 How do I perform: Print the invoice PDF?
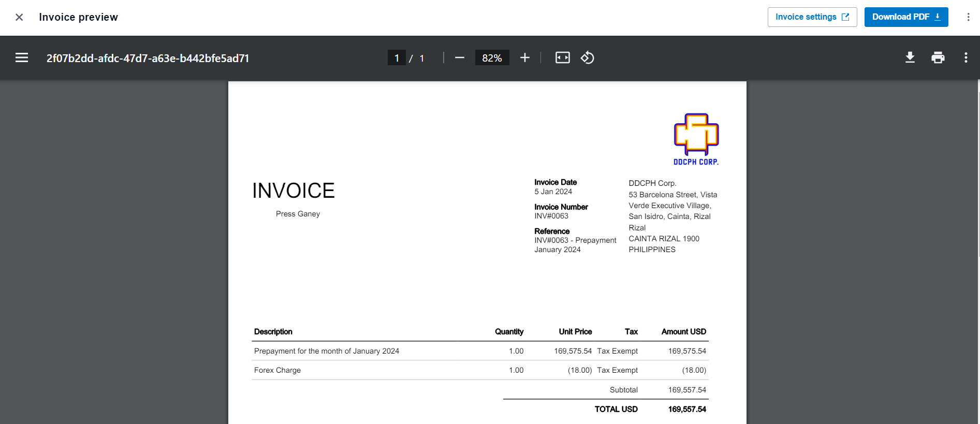(938, 58)
